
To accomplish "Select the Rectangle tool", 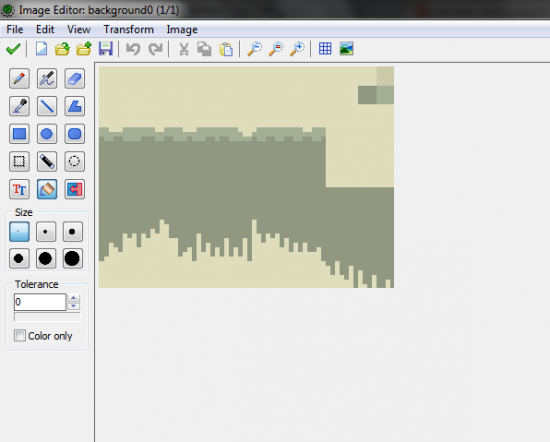I will click(x=19, y=134).
